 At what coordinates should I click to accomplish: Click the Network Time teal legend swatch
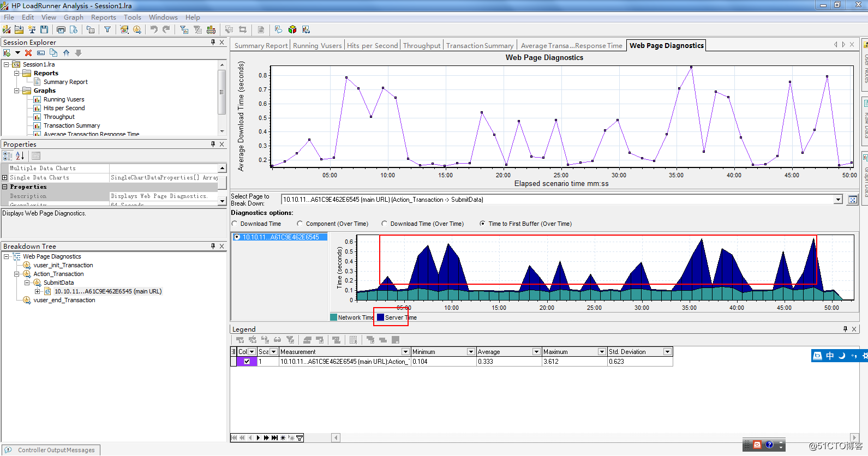pos(334,317)
